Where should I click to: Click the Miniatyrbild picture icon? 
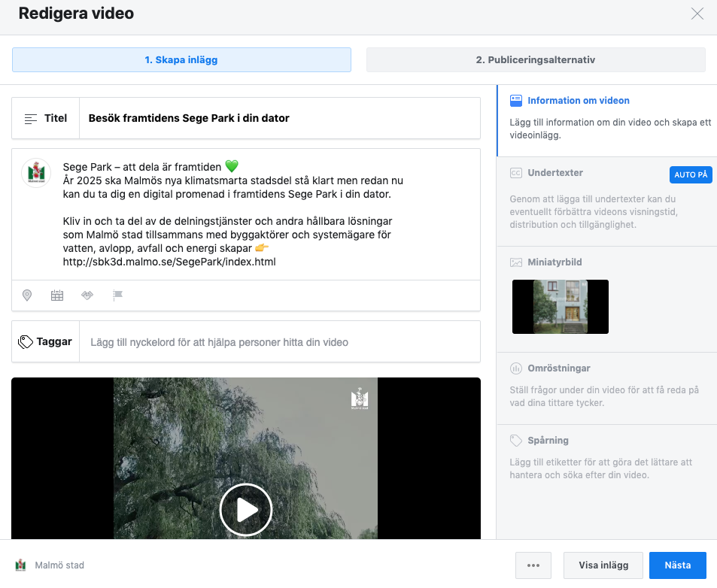point(516,262)
